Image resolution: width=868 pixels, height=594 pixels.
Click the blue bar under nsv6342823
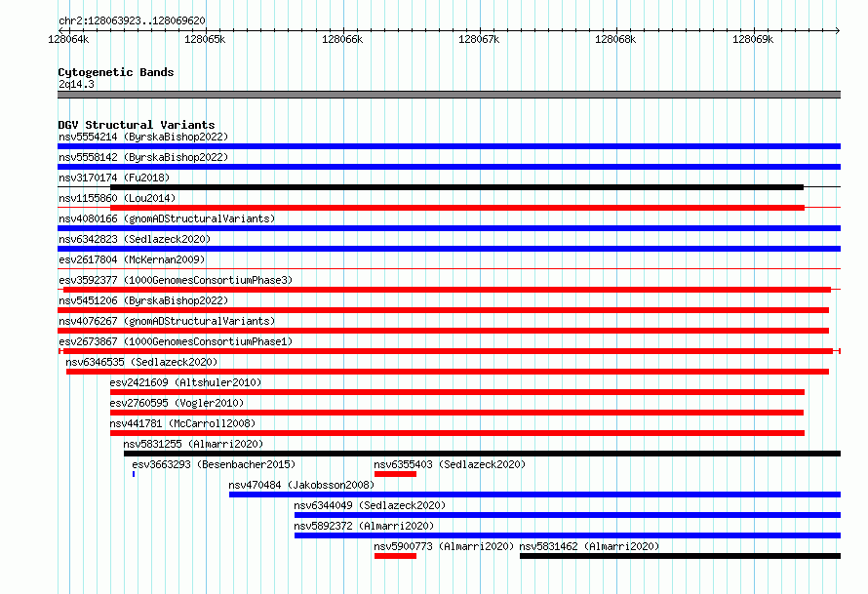[x=449, y=249]
